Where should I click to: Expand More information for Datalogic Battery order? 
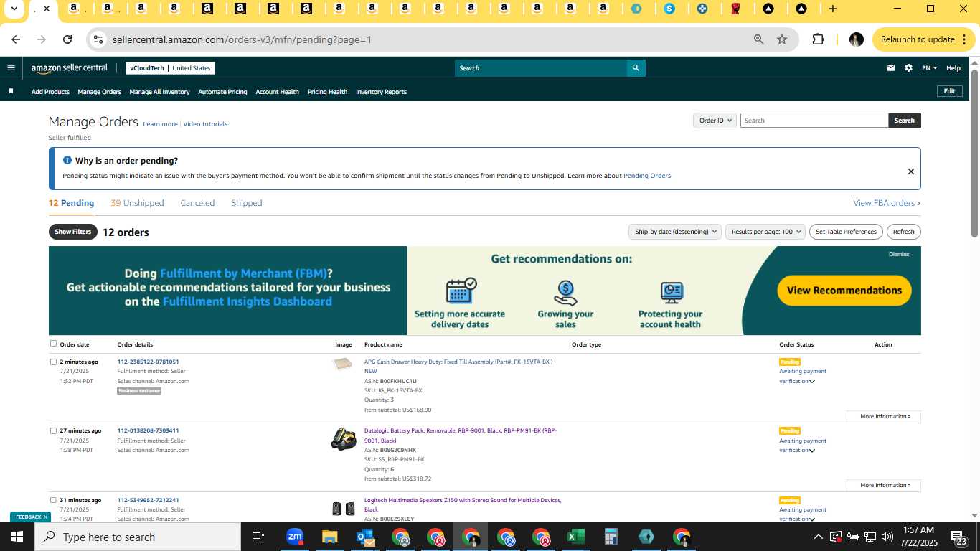coord(884,485)
